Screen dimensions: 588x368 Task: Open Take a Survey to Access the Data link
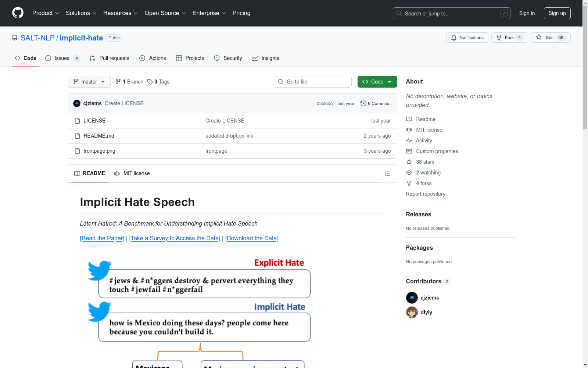click(175, 238)
